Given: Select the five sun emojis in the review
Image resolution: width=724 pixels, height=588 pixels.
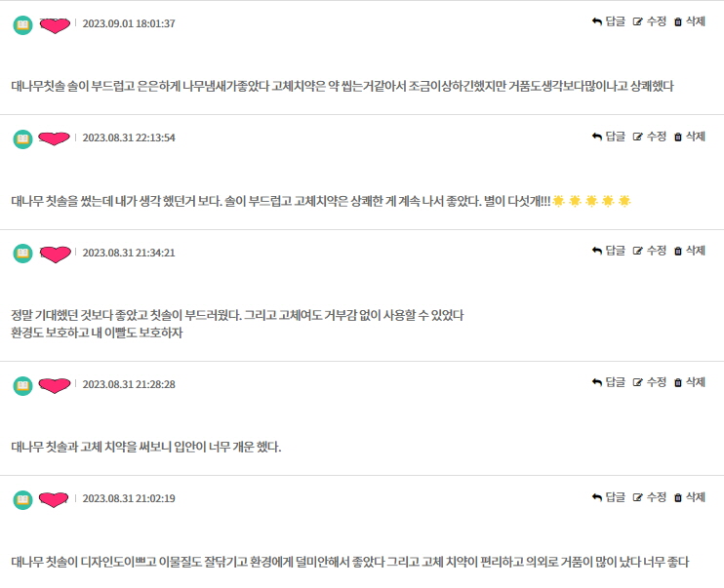Looking at the screenshot, I should coord(591,201).
